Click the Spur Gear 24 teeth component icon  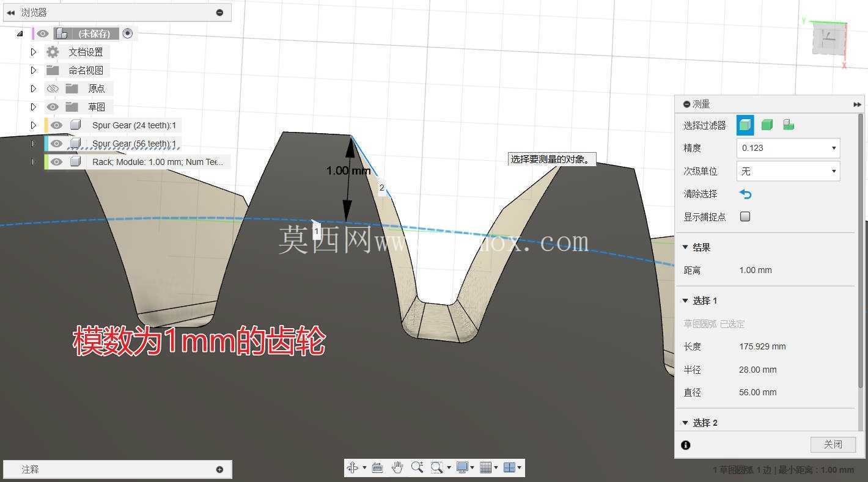[75, 125]
